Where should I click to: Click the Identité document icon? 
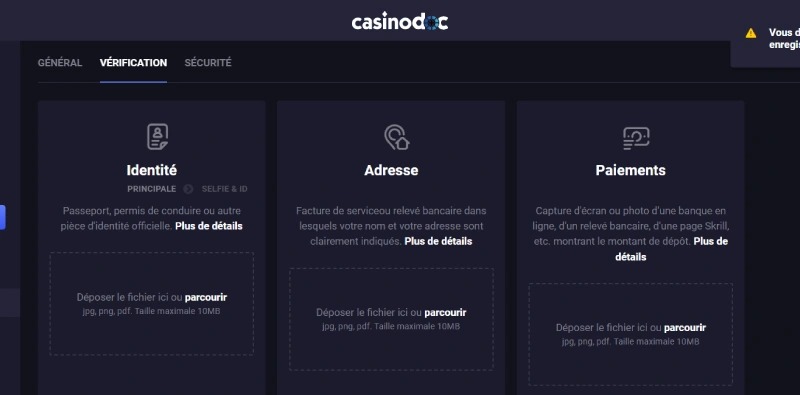[157, 137]
